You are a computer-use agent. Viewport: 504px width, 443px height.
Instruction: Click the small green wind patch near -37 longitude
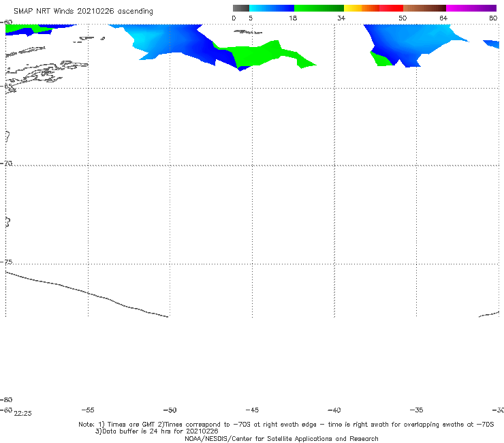tap(381, 59)
